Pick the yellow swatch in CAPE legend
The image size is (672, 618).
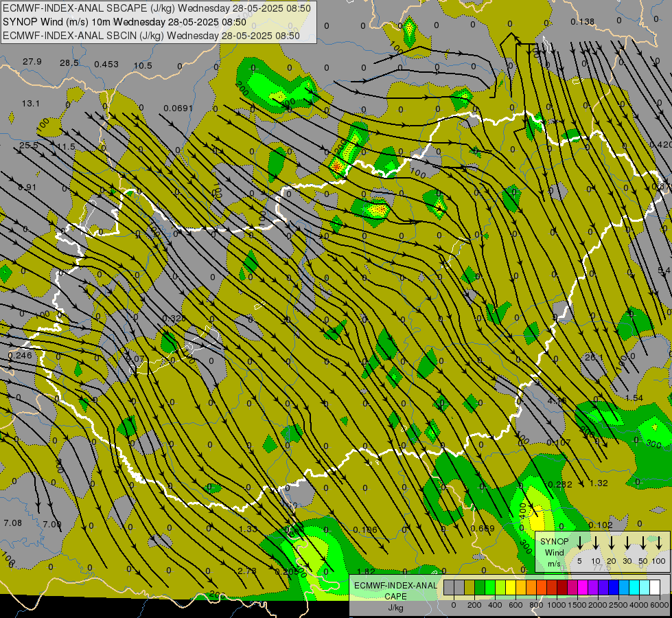coord(511,588)
